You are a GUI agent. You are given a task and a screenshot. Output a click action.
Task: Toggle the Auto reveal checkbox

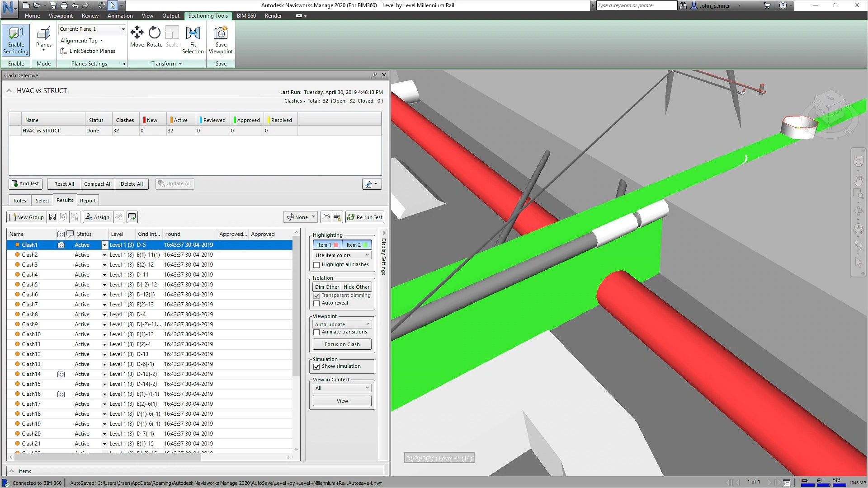coord(316,304)
